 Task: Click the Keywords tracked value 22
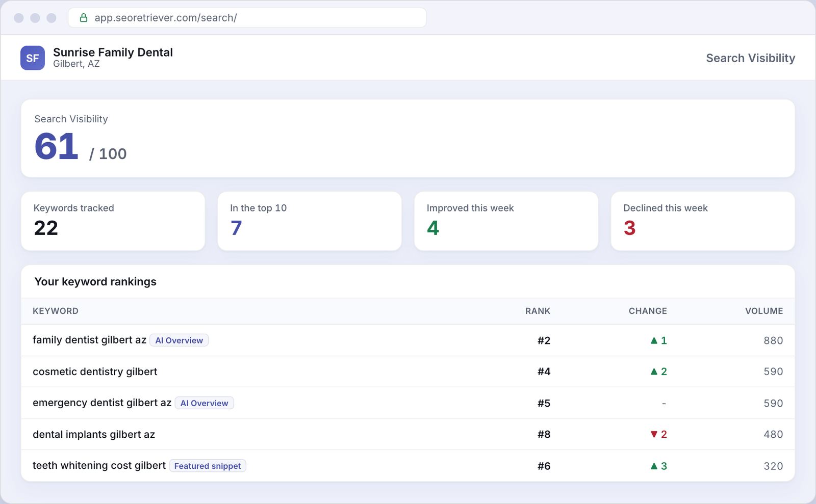[46, 228]
